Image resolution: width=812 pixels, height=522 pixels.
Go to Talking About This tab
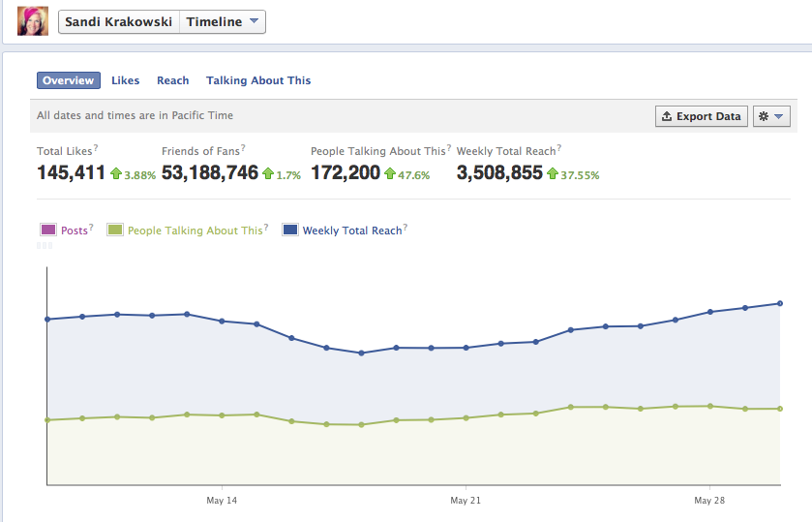pyautogui.click(x=258, y=80)
